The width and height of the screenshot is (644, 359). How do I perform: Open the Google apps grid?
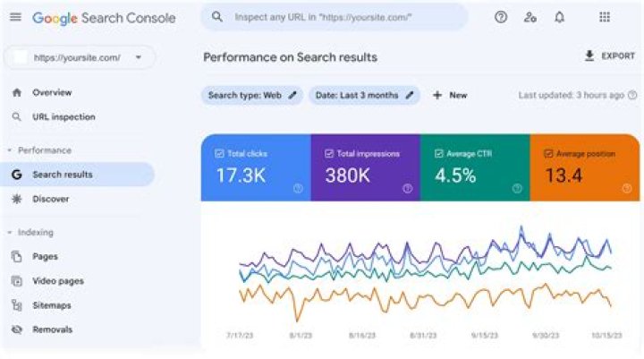tap(605, 17)
